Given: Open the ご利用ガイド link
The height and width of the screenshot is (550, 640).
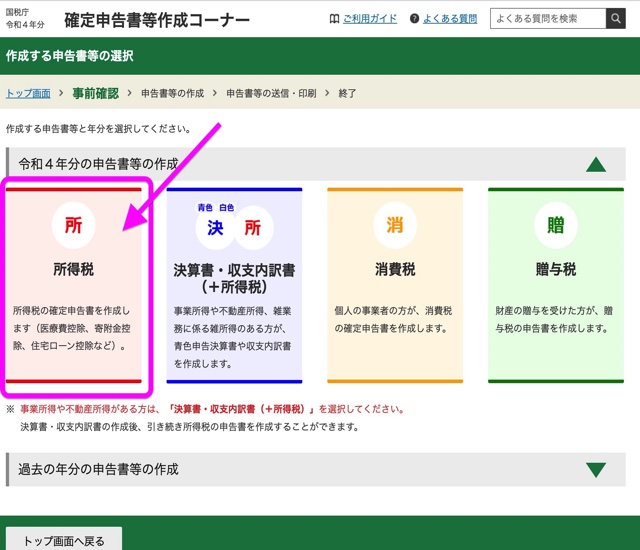Looking at the screenshot, I should [x=369, y=19].
